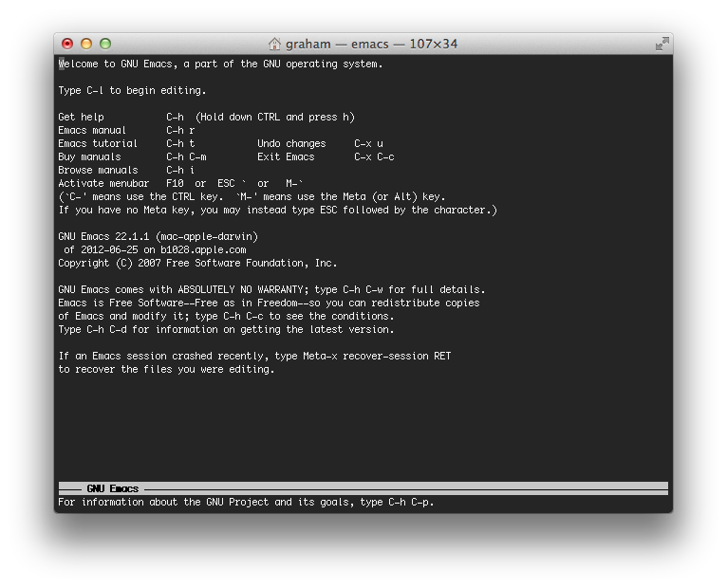Click the 'Get help' row text
727x588 pixels.
click(x=81, y=117)
